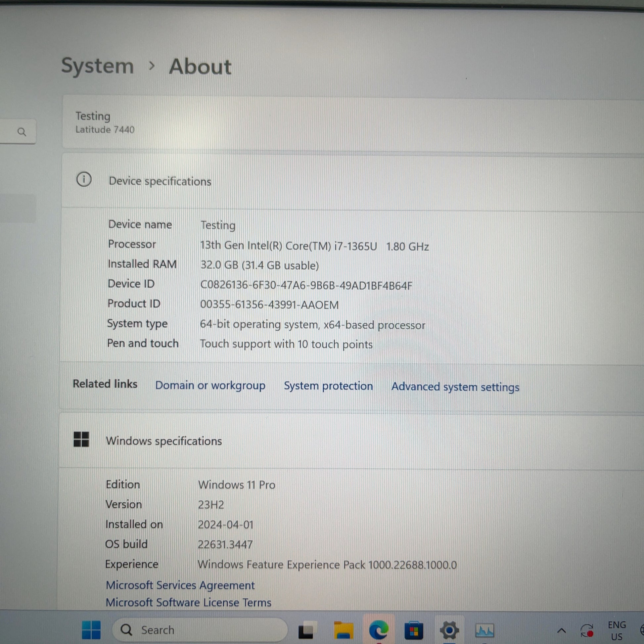Select the Settings gear taskbar icon
This screenshot has height=644, width=644.
(449, 630)
